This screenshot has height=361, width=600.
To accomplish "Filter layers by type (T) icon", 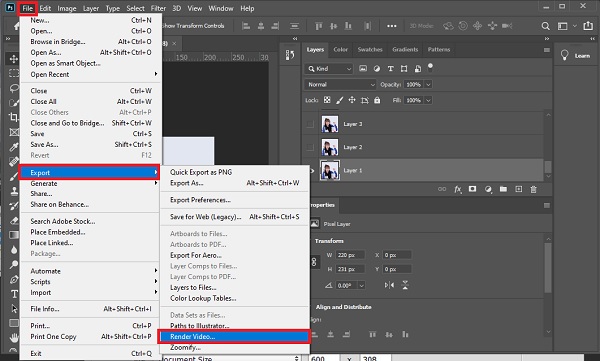I will [x=390, y=69].
